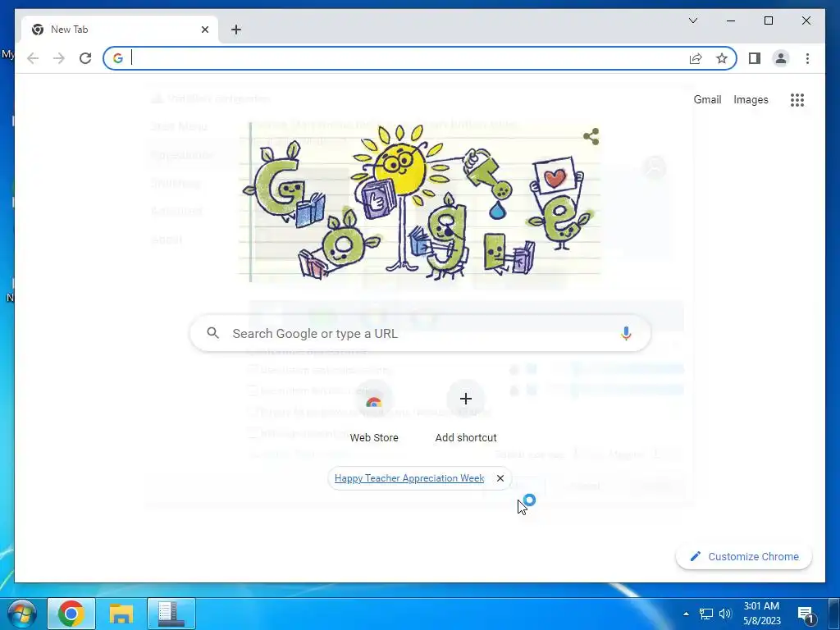Switch to the third taskbar application icon
Viewport: 840px width, 630px height.
(x=171, y=614)
